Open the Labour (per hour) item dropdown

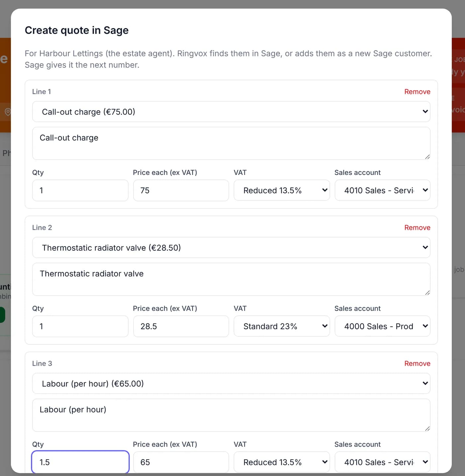tap(231, 383)
